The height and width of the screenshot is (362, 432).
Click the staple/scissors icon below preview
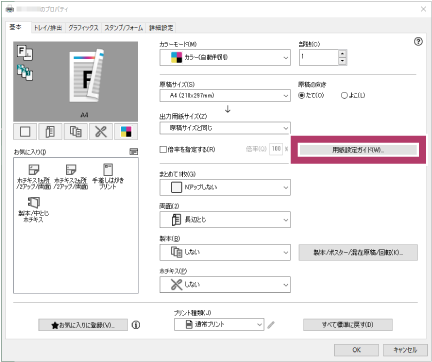[x=101, y=132]
